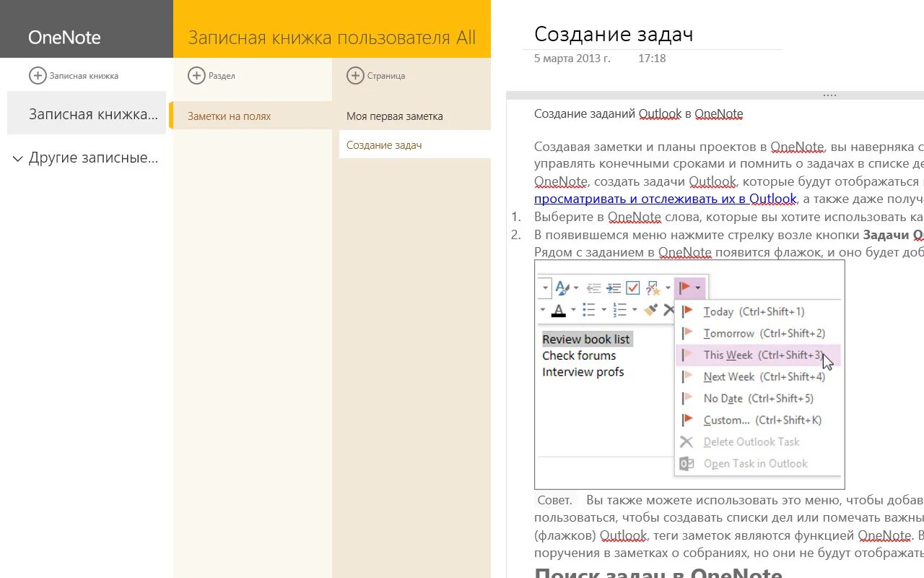924x578 pixels.
Task: Click the increase indent icon in embedded screenshot
Action: click(x=614, y=288)
